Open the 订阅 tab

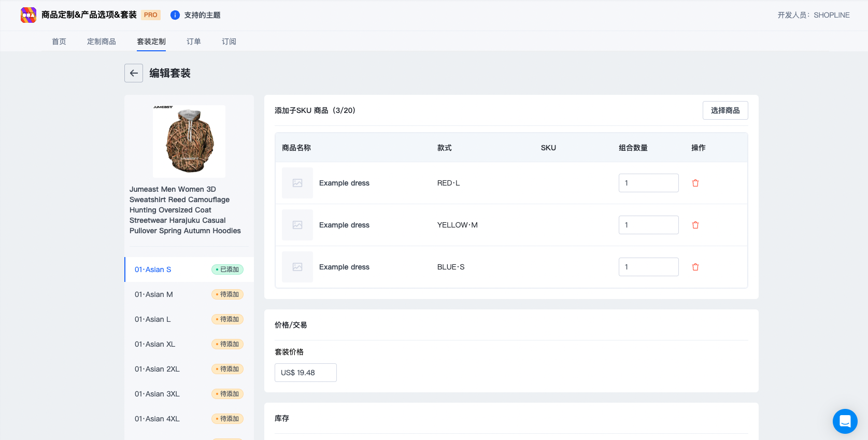(229, 41)
